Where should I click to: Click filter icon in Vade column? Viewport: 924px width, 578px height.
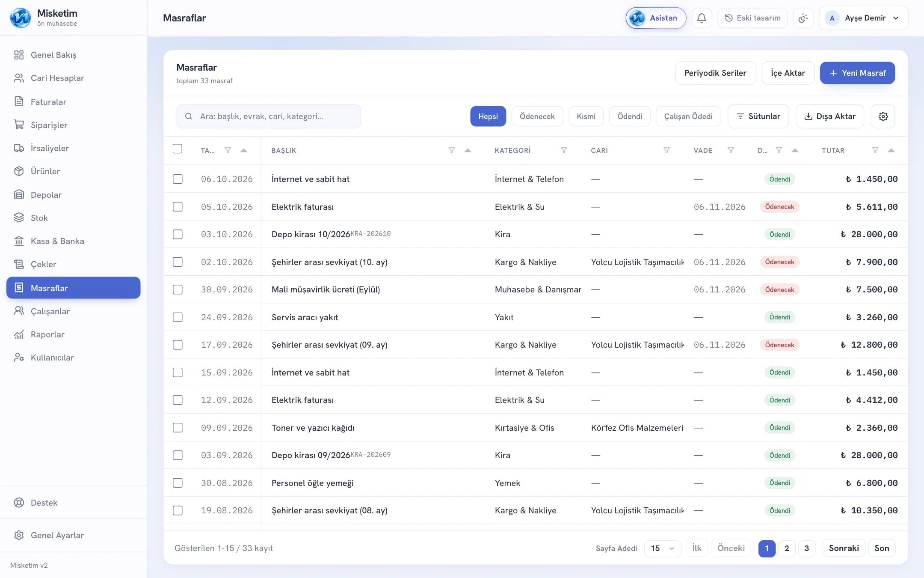click(731, 150)
